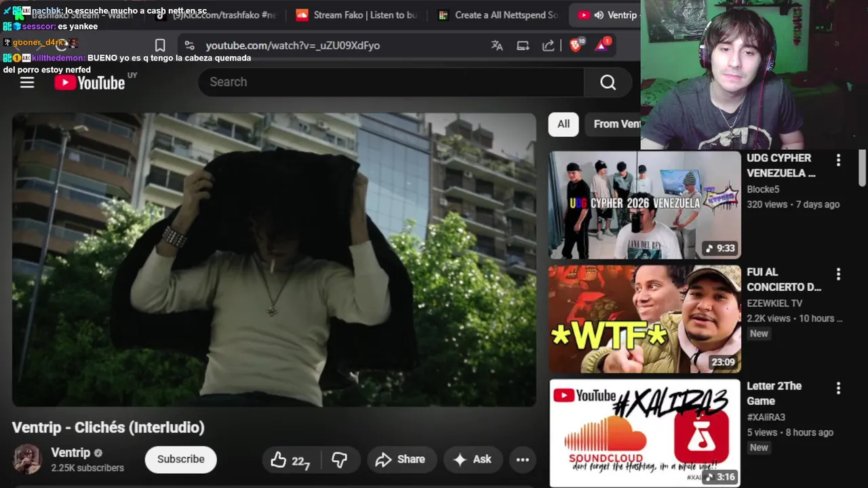Click the main video player
The image size is (868, 488).
pos(274,260)
